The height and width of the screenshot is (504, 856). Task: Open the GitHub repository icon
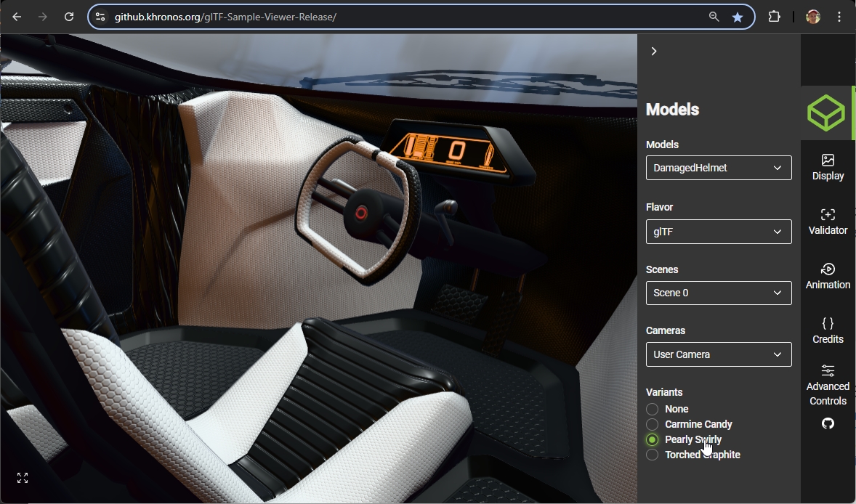(828, 424)
